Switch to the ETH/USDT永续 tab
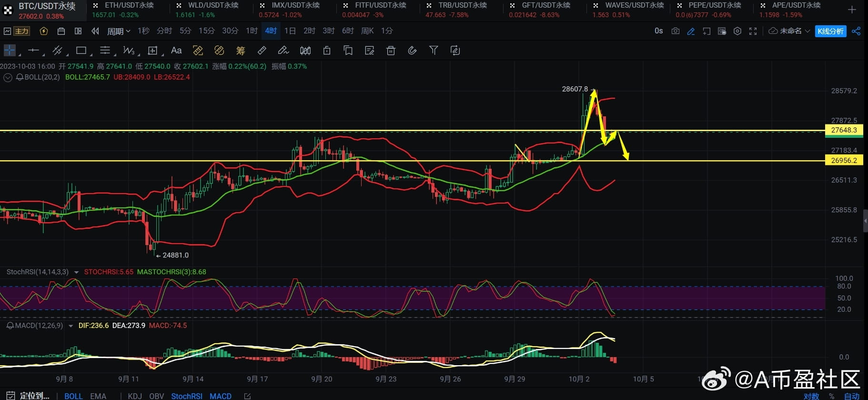 coord(129,5)
